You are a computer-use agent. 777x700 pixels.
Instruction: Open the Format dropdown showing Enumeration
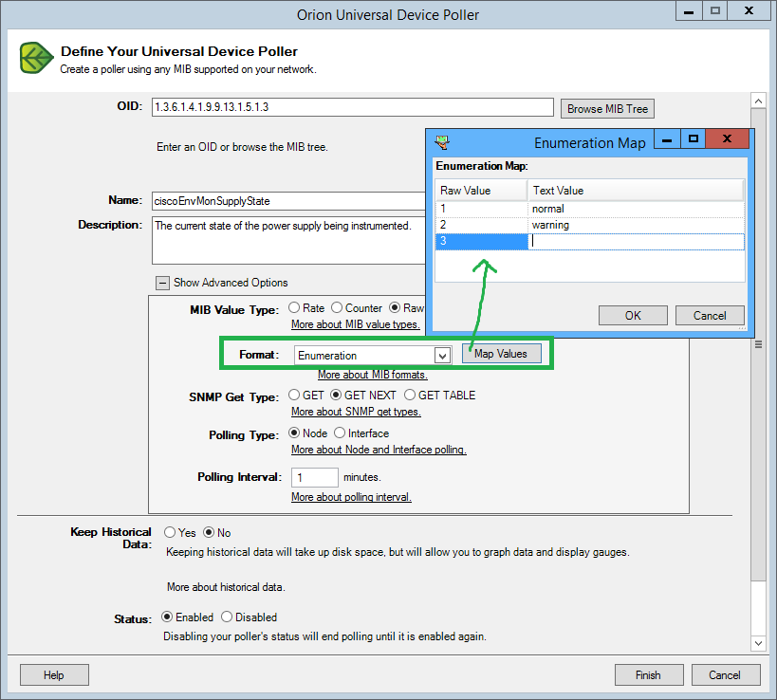(442, 355)
